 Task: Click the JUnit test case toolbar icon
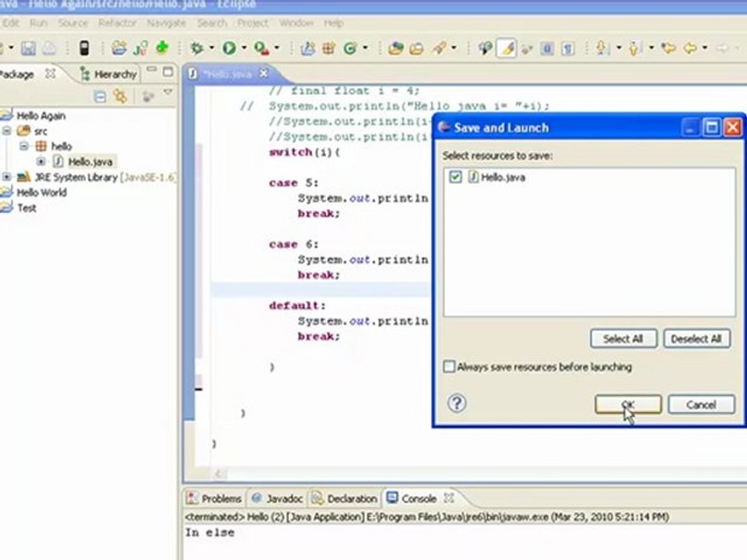coord(141,48)
